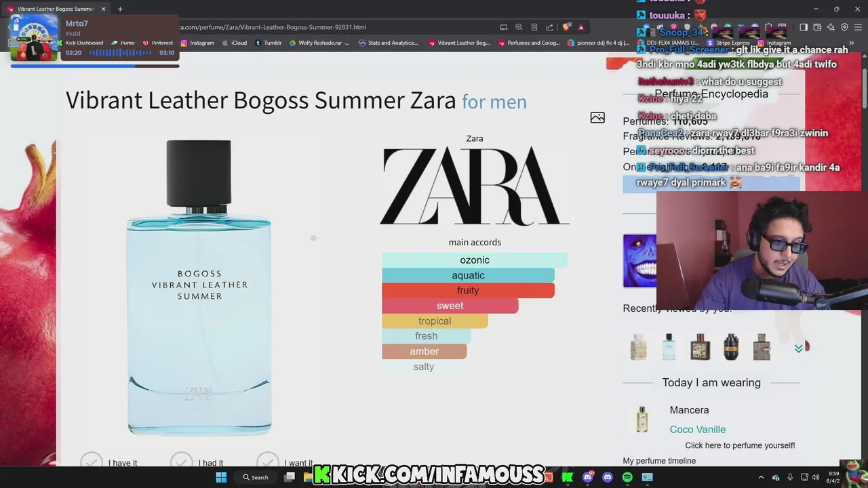The height and width of the screenshot is (488, 868).
Task: Check the 'I have it' checkmark
Action: click(x=92, y=460)
